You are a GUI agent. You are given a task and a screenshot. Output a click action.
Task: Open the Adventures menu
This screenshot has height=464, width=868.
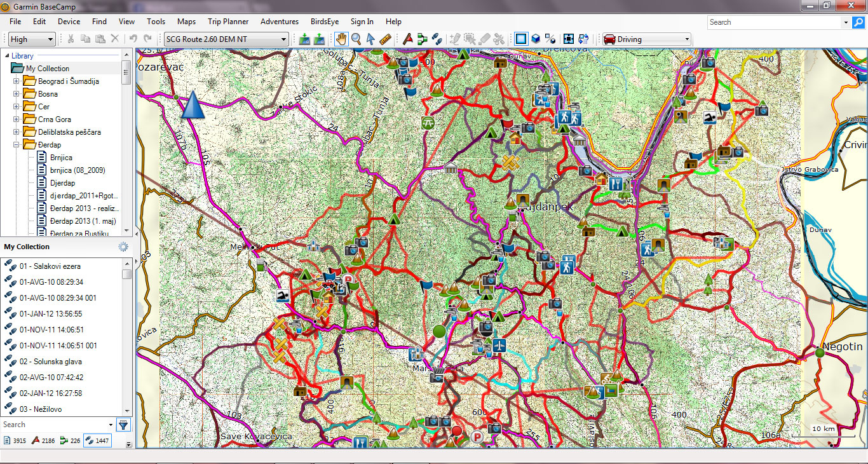(280, 22)
